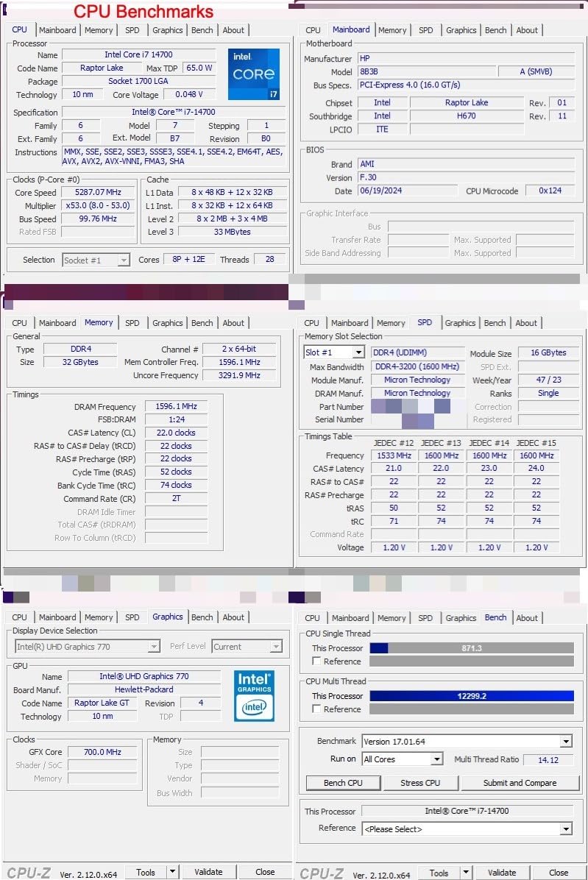Click the Board Manuf. Hewlett-Packard value
588x880 pixels.
coord(144,689)
